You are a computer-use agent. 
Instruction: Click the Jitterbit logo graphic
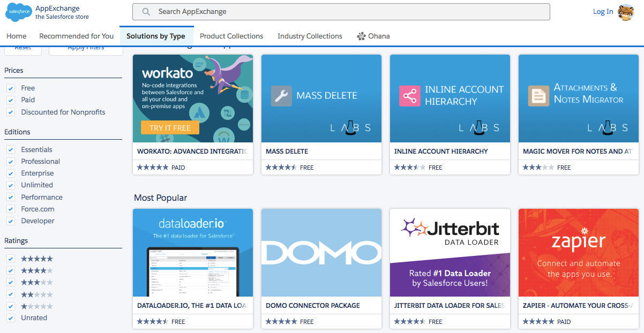coord(450,232)
